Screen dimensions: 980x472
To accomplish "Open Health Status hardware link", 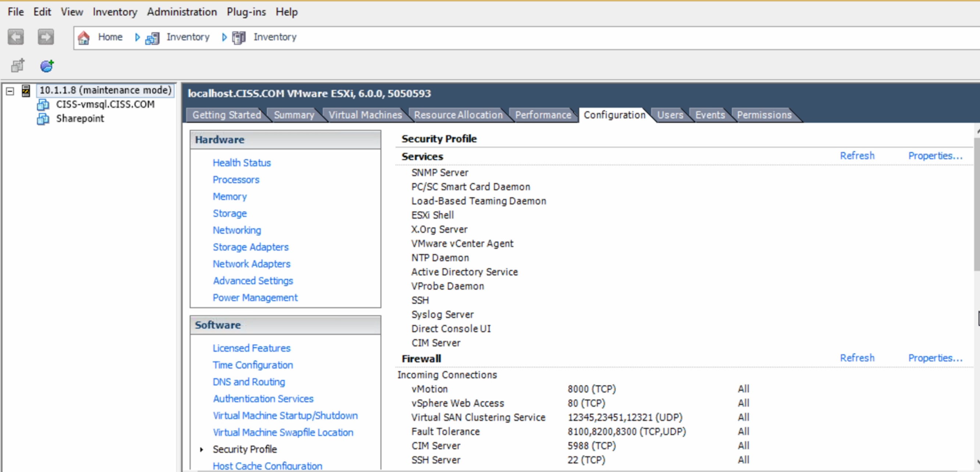I will click(242, 163).
